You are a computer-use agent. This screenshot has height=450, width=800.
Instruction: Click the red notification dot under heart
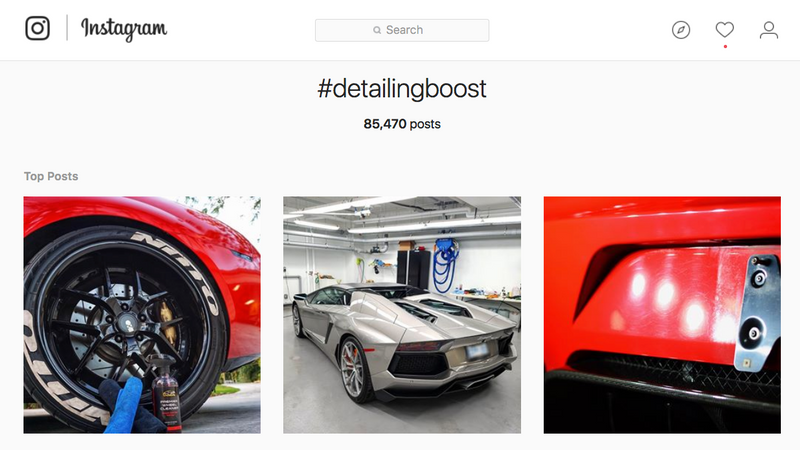point(725,46)
